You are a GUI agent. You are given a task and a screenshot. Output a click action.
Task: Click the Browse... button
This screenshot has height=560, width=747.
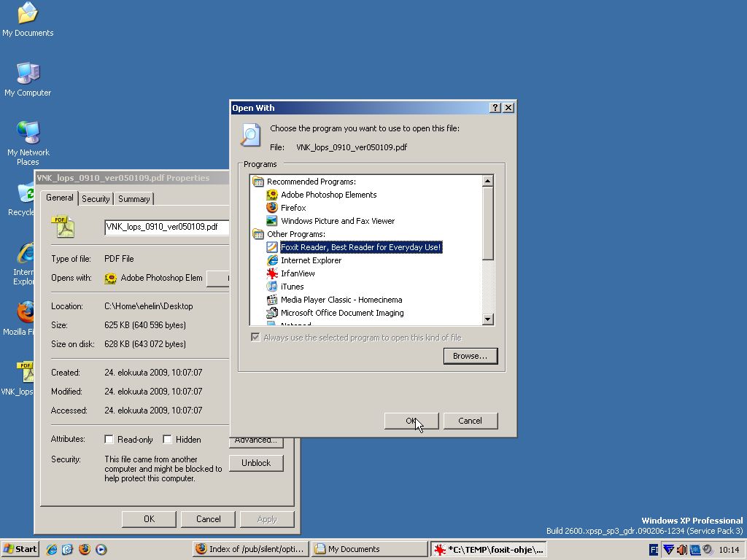click(x=471, y=356)
